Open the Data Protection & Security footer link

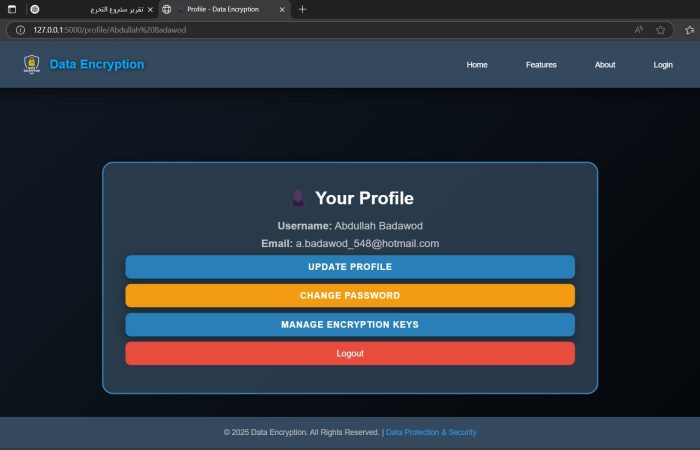pos(431,433)
